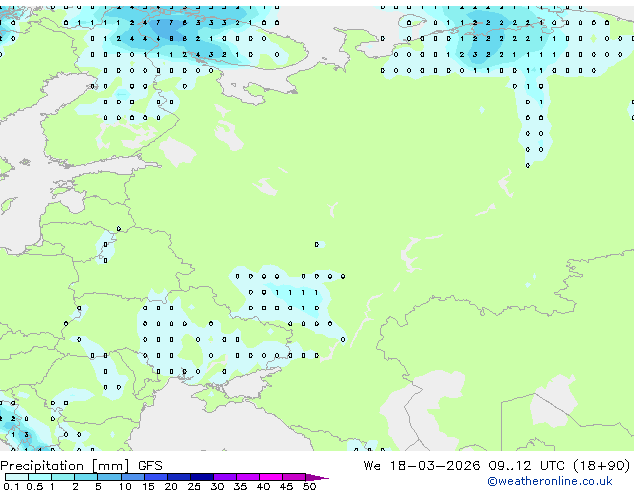This screenshot has height=490, width=634.
Task: Click the 0.5–1 mm legend swatch
Action: coord(40,477)
